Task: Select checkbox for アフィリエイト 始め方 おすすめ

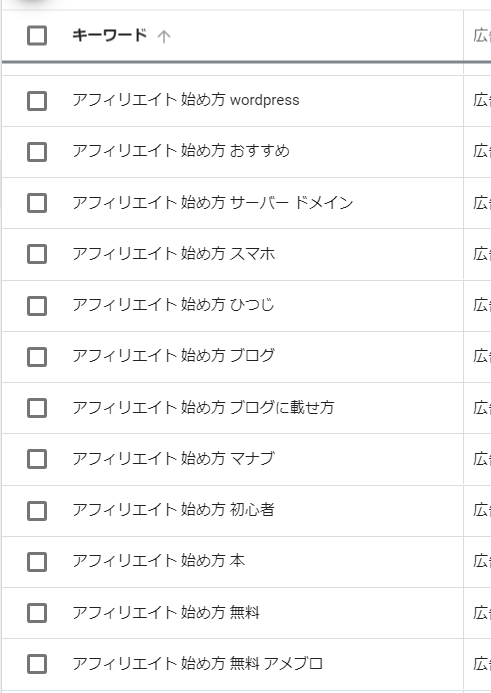Action: pos(37,152)
